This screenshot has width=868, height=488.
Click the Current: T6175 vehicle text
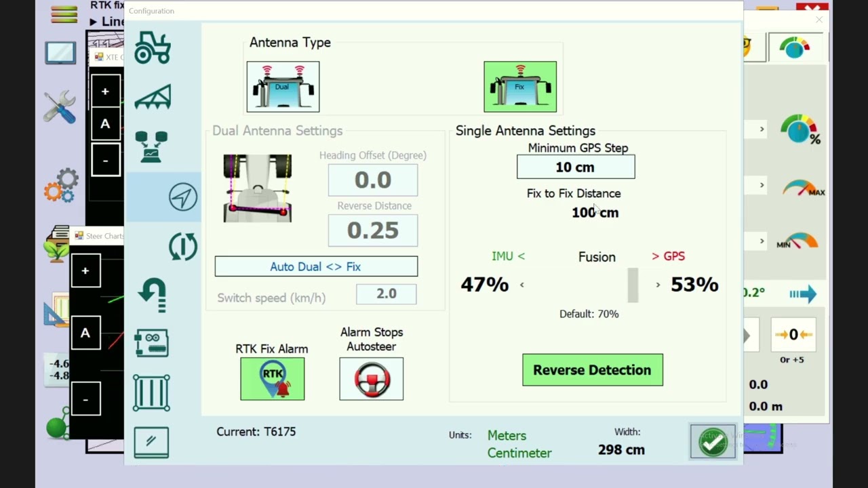[x=256, y=432]
